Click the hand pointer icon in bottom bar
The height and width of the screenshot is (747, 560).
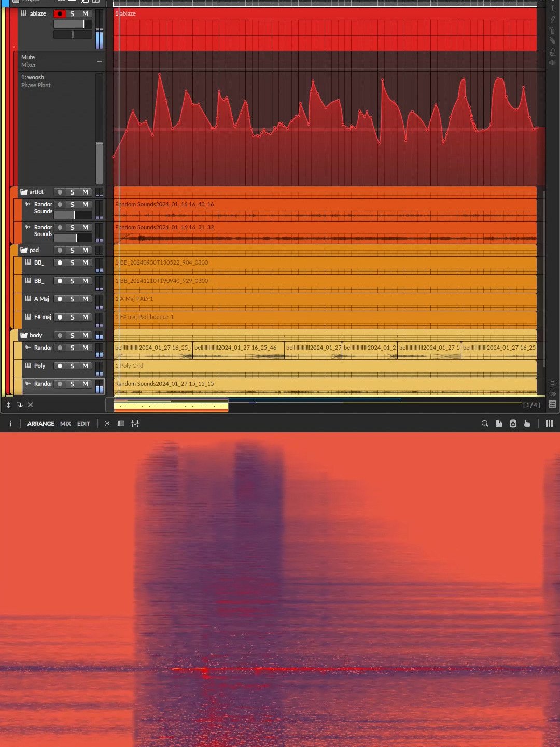527,424
